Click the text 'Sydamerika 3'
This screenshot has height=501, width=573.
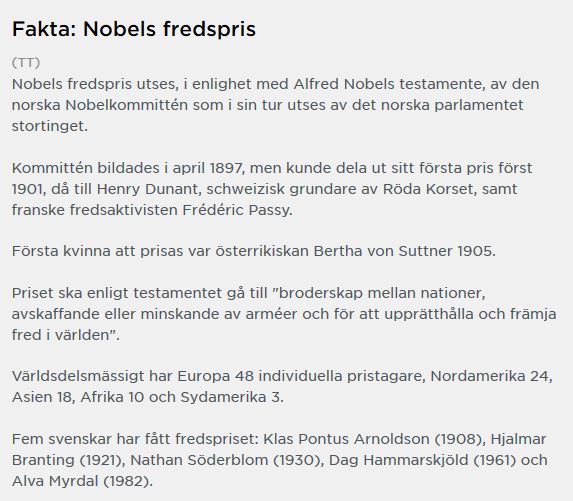pos(230,397)
